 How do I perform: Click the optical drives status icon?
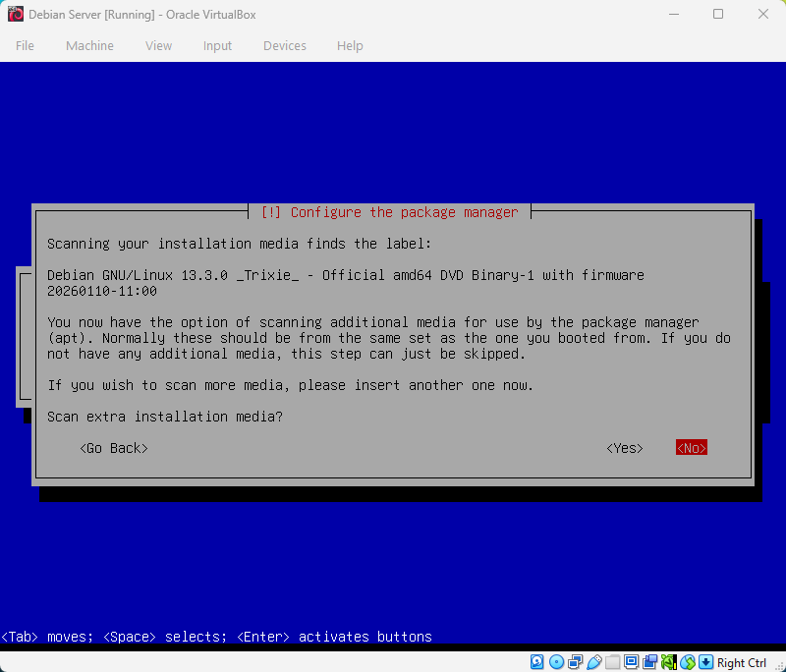[556, 662]
